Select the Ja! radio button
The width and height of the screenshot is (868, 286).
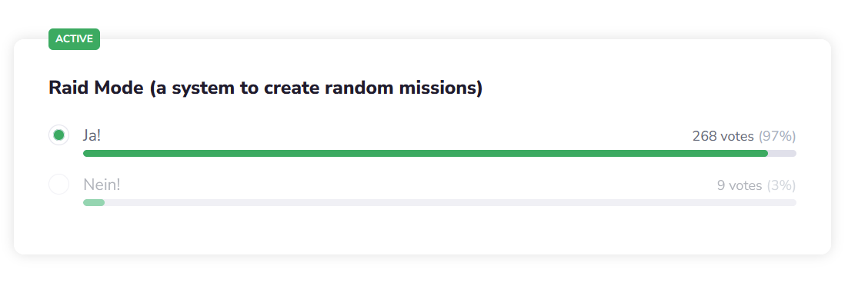58,135
